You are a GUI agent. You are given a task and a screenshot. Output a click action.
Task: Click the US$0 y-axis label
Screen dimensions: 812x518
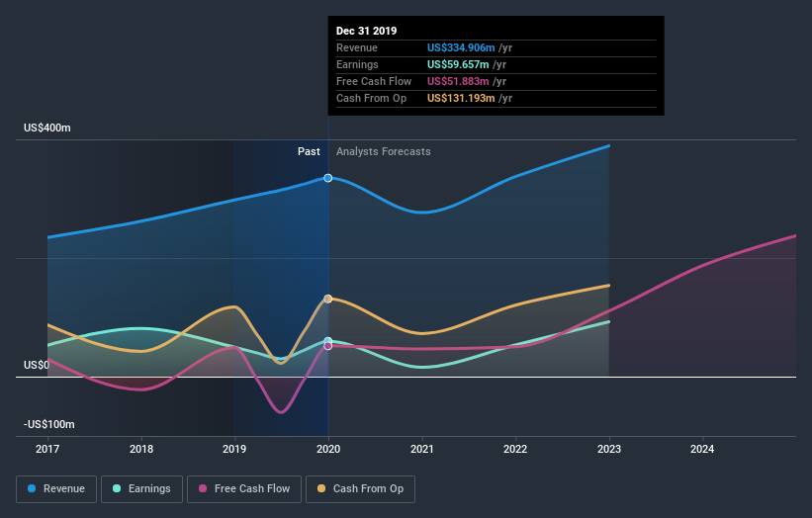pyautogui.click(x=37, y=366)
